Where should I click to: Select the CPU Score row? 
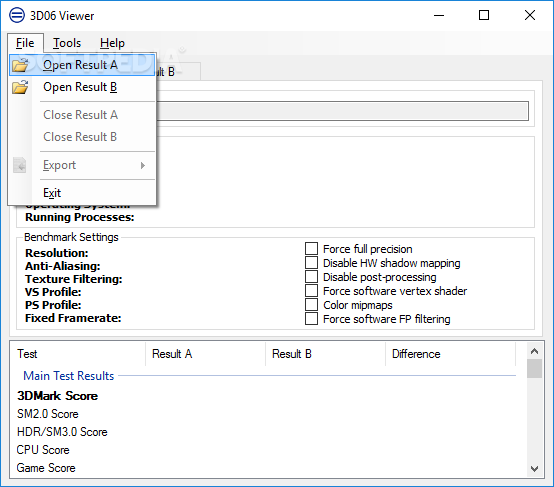(x=43, y=450)
